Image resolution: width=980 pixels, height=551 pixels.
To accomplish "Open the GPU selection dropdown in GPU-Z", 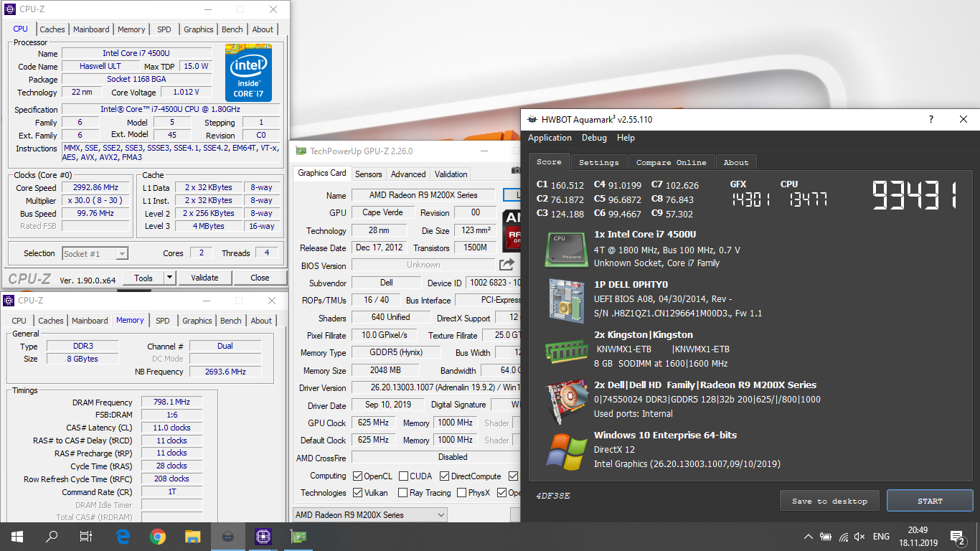I will 370,515.
